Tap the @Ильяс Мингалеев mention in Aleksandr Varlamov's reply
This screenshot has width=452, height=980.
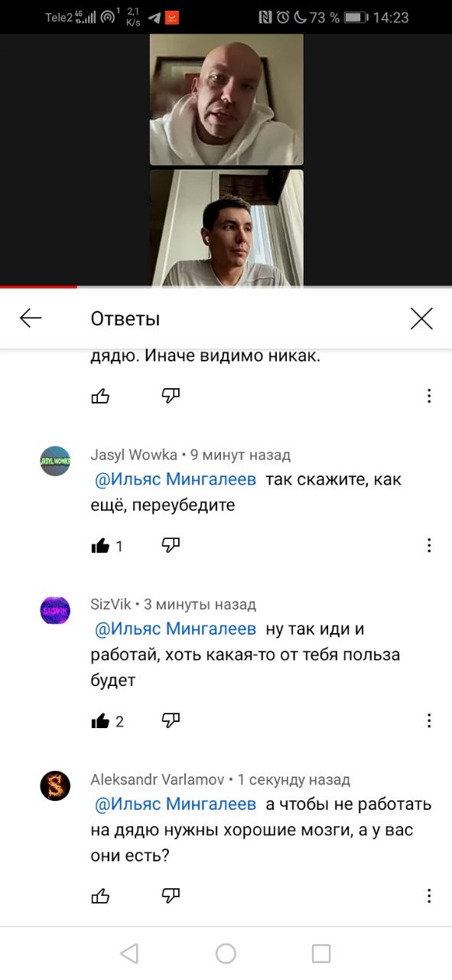(x=175, y=804)
